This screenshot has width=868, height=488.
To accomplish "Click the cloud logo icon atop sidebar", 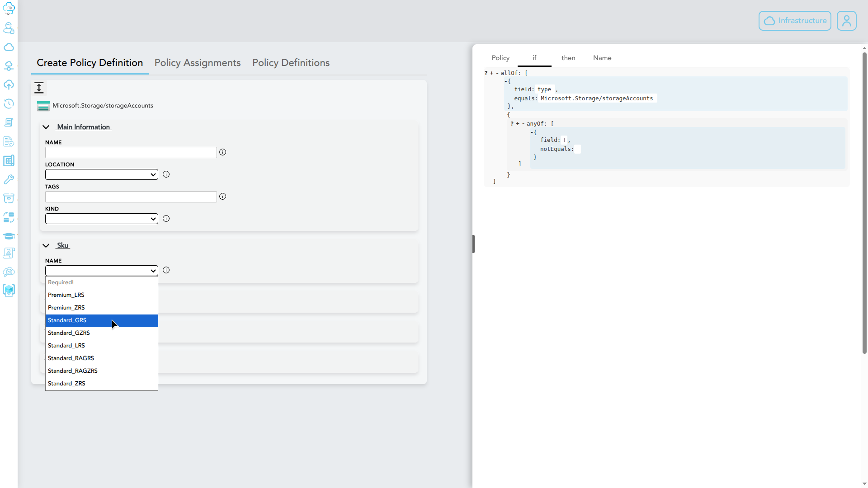I will (9, 9).
